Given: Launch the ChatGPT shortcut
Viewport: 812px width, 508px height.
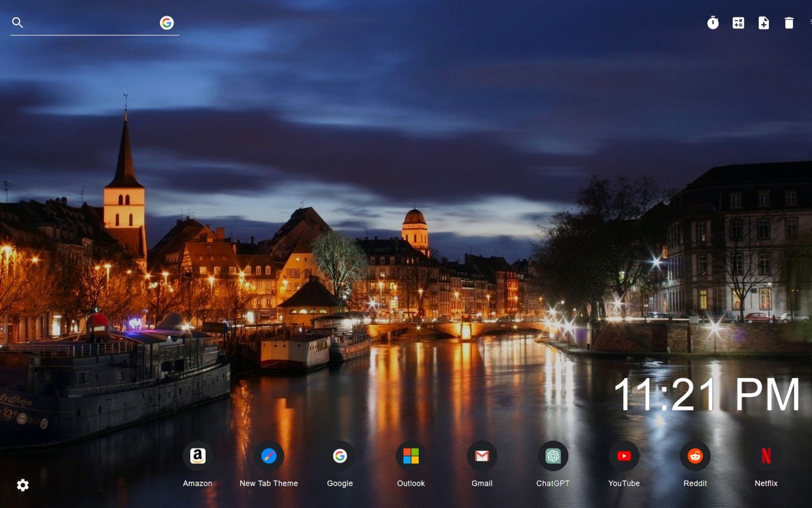Looking at the screenshot, I should (x=553, y=456).
